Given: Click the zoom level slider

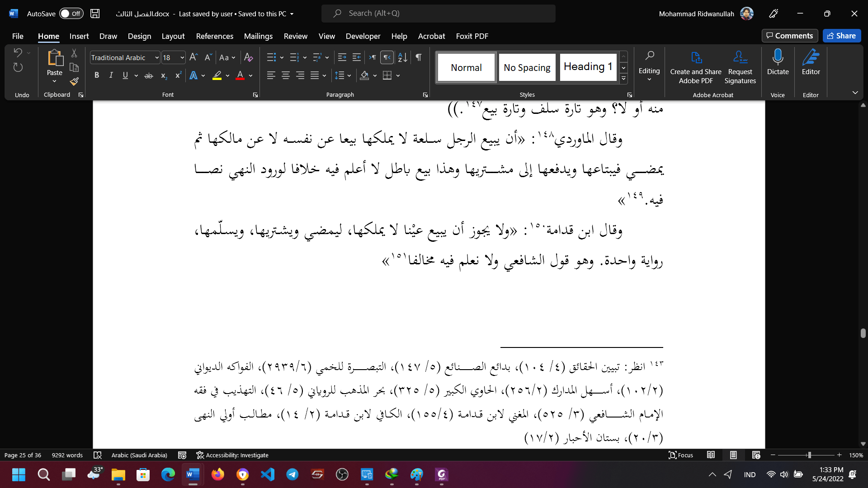Looking at the screenshot, I should [809, 455].
